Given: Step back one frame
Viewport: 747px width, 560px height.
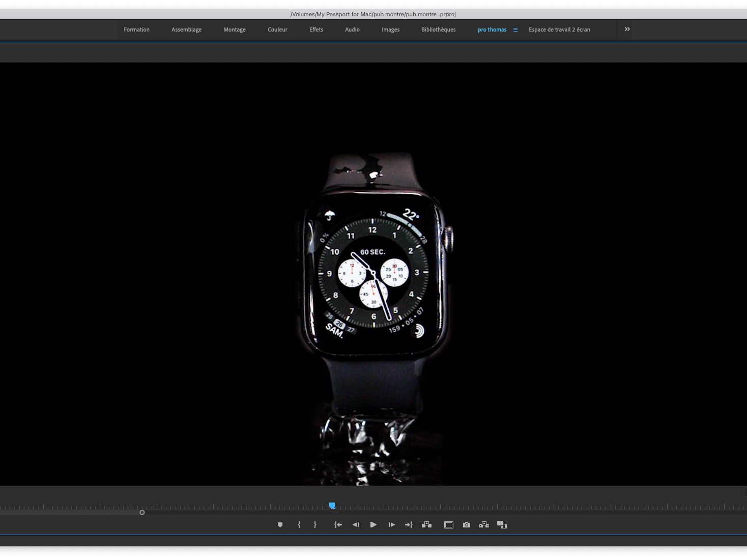Looking at the screenshot, I should (x=356, y=525).
